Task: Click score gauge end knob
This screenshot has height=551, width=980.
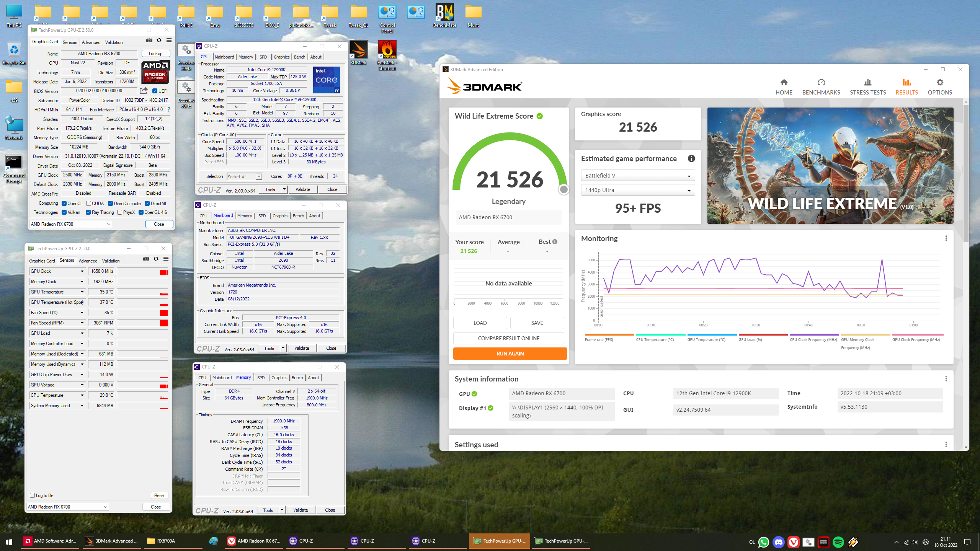Action: tap(563, 189)
